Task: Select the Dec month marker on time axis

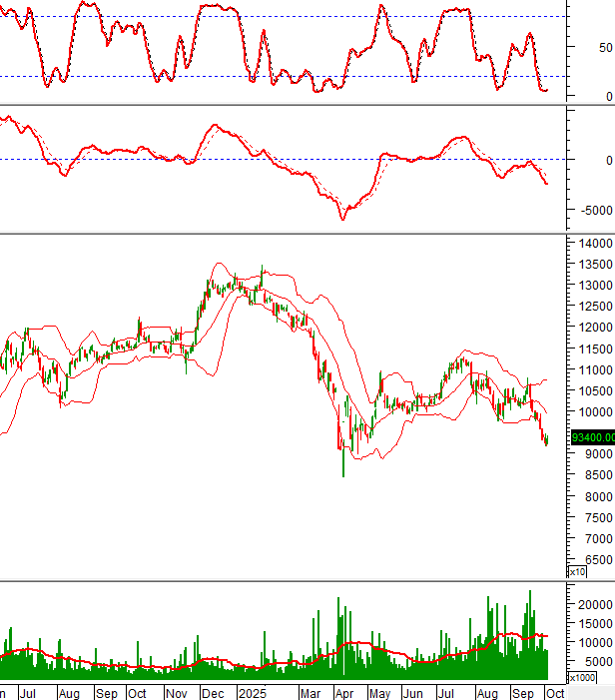Action: pos(213,693)
